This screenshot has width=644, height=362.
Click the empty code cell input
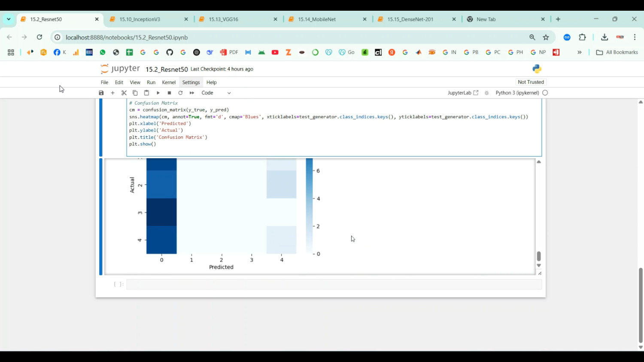pyautogui.click(x=334, y=284)
